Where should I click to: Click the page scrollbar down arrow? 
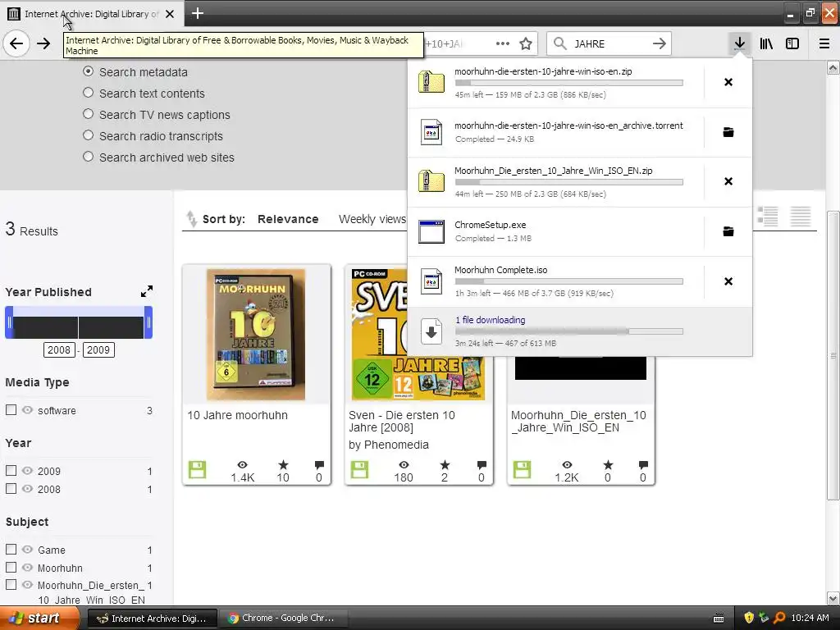(833, 598)
